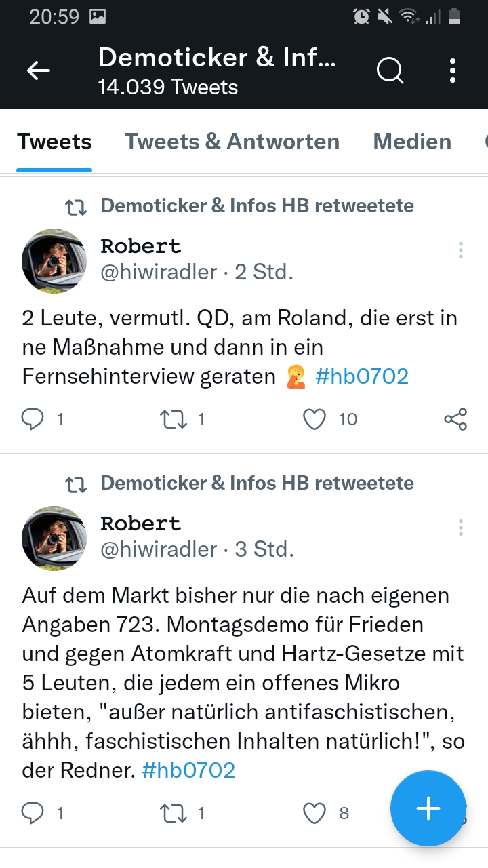
Task: Share the Montagsdemo tweet
Action: (x=455, y=812)
